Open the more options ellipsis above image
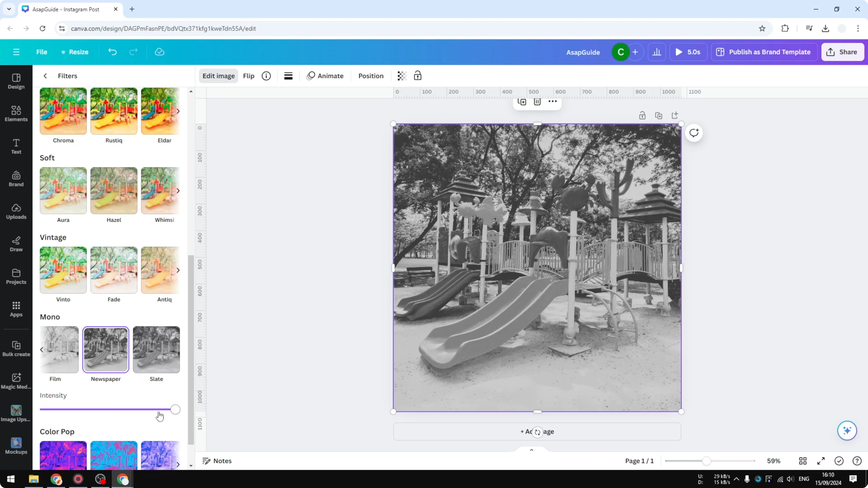868x488 pixels. pyautogui.click(x=553, y=101)
